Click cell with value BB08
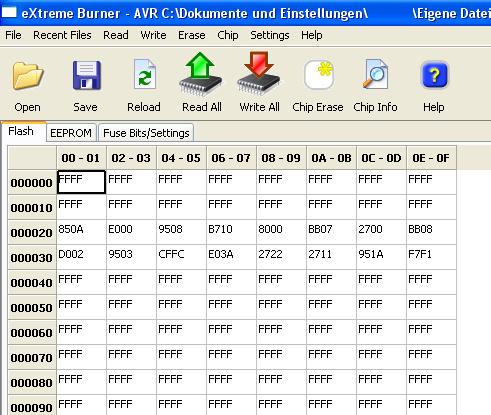Screen dimensions: 491x415 431,232
